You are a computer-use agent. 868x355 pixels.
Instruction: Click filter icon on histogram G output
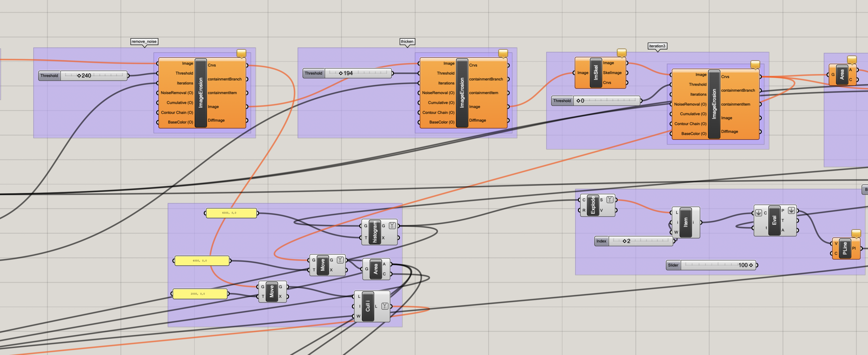click(392, 226)
